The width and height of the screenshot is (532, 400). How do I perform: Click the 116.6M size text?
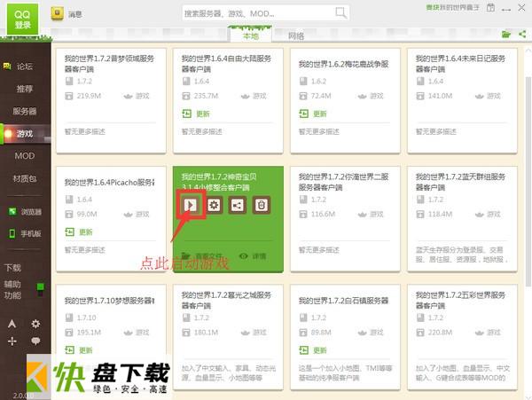(x=323, y=214)
